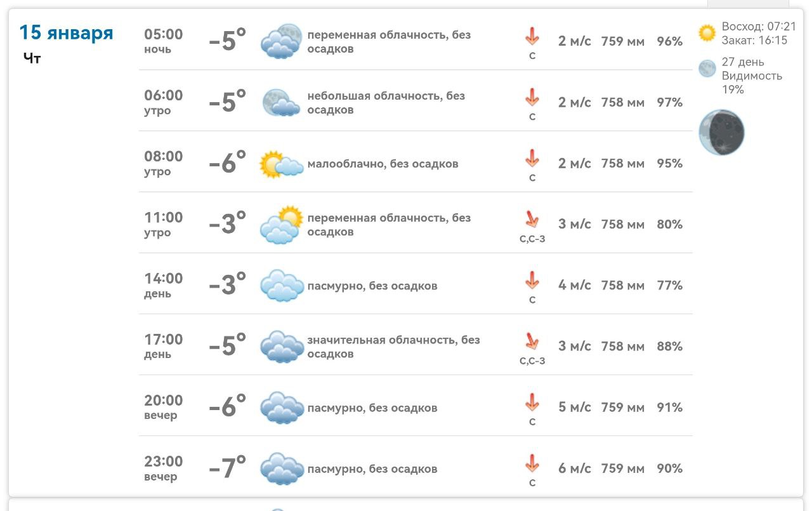The height and width of the screenshot is (511, 812).
Task: Click the 20:00 north wind direction arrow
Action: (532, 402)
